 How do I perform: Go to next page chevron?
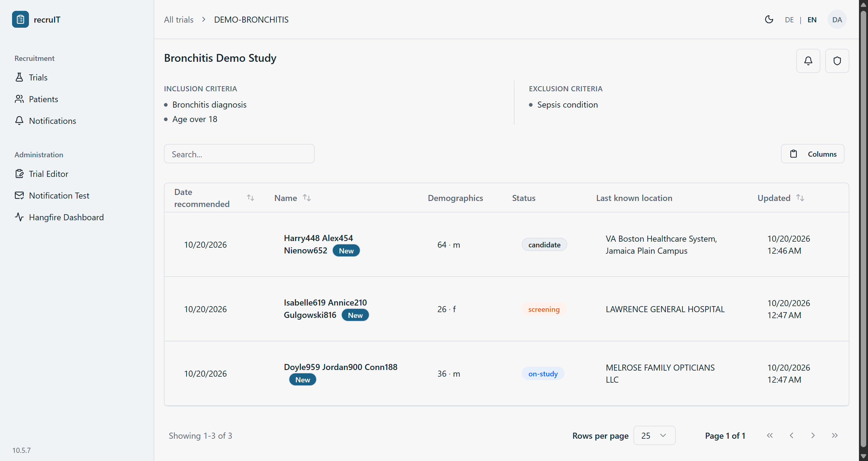click(x=813, y=435)
